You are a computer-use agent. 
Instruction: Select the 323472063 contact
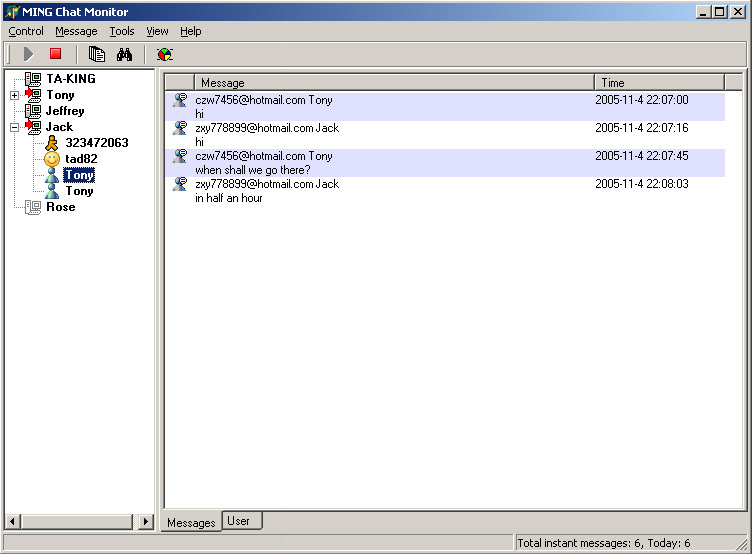point(97,143)
